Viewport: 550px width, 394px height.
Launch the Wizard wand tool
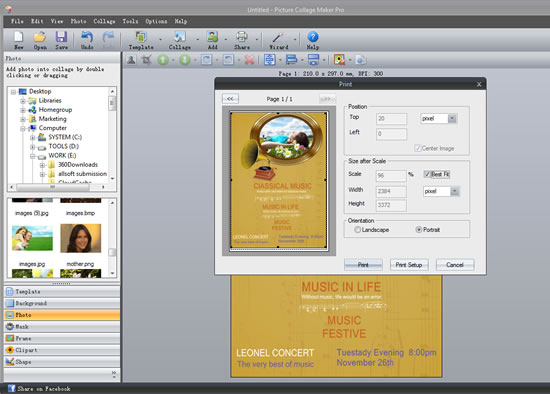click(279, 37)
